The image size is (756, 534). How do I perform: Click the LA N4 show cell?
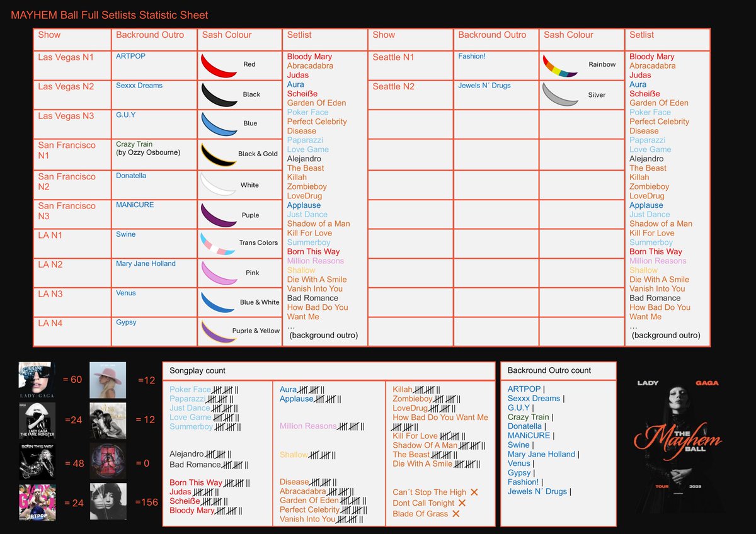click(x=72, y=331)
